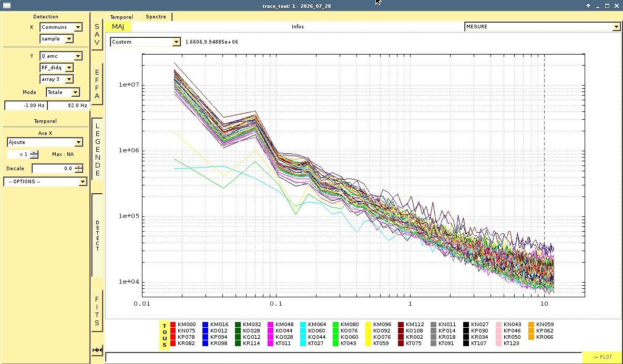Toggle the KN059 orange legend entry

pos(541,324)
